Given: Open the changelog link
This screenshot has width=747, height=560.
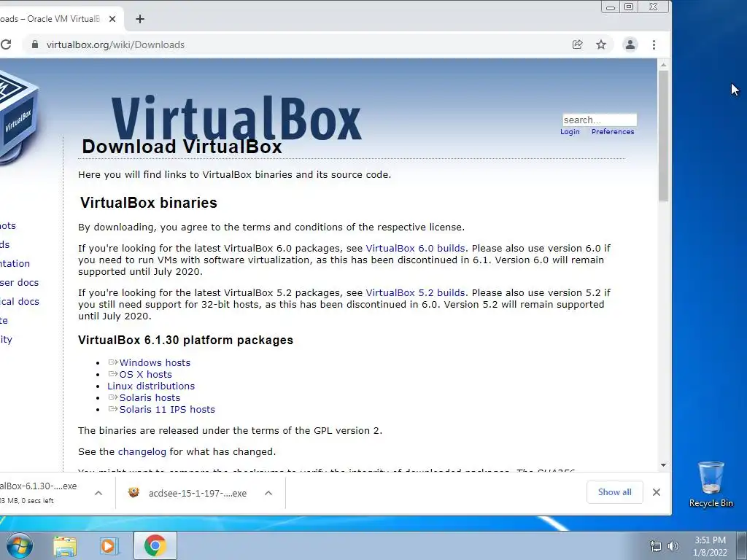Looking at the screenshot, I should point(142,451).
